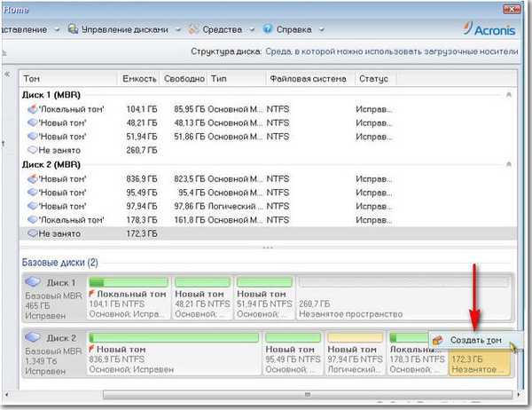Collapse the Диск 1 (MBR) group

pos(508,94)
